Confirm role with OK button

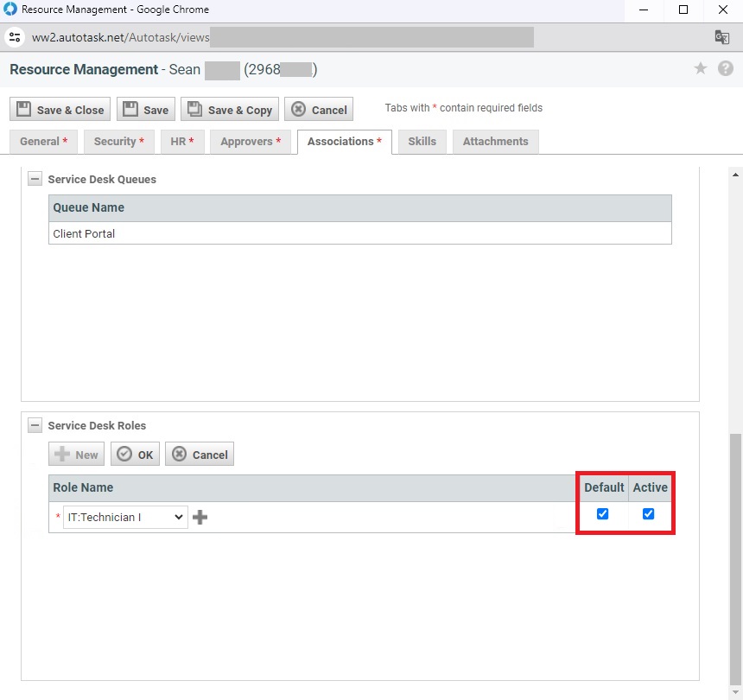click(135, 455)
